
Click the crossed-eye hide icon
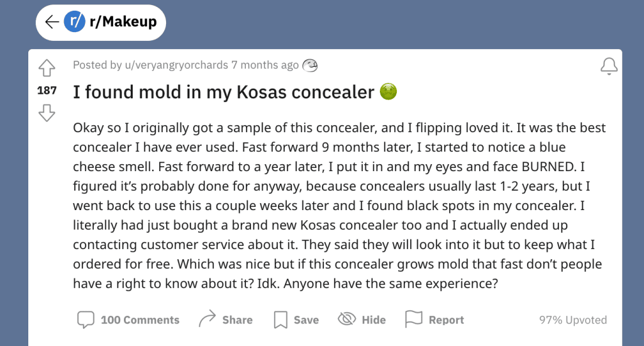pos(347,319)
